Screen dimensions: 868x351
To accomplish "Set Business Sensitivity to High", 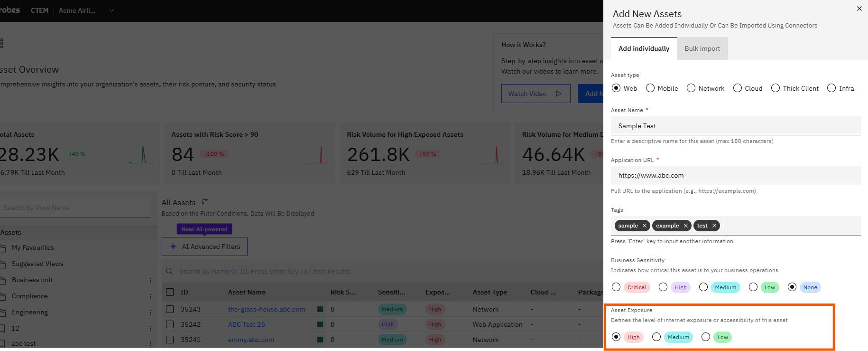I will pyautogui.click(x=663, y=287).
